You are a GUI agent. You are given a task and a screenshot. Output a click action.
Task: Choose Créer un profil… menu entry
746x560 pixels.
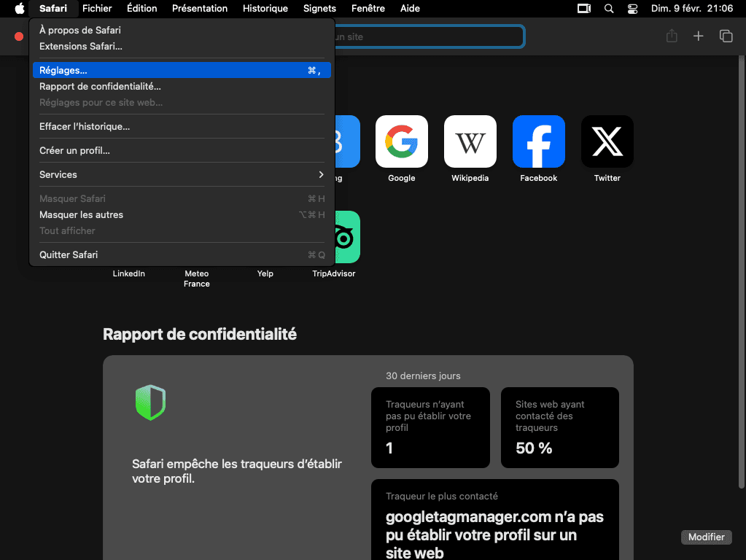(x=182, y=151)
